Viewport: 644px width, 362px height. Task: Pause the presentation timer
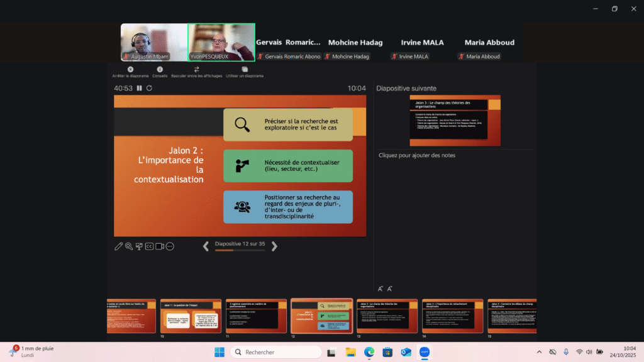coord(140,89)
